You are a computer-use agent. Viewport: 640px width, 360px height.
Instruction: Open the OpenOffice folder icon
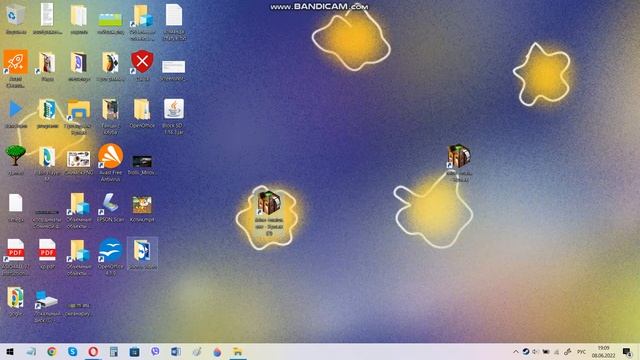[142, 109]
